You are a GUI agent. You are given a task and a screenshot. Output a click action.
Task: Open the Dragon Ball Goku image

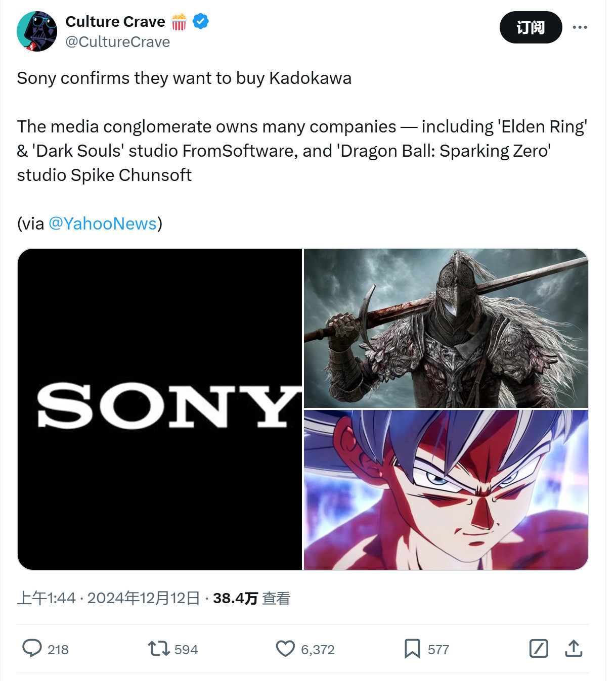click(446, 489)
